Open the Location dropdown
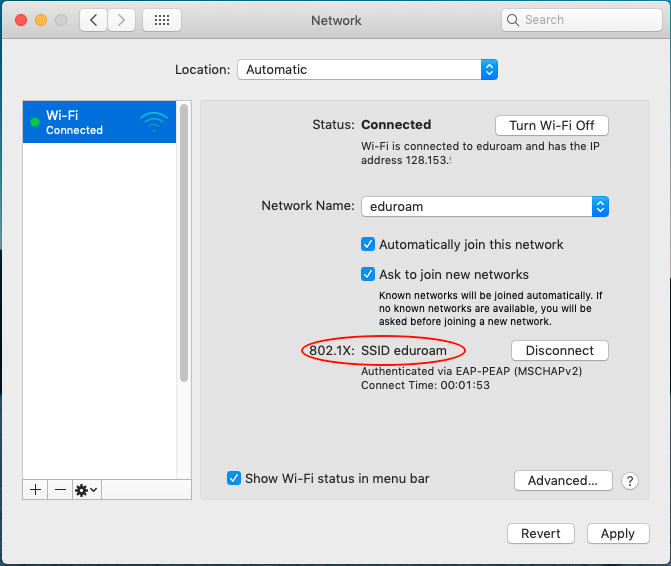Viewport: 671px width, 566px height. pyautogui.click(x=367, y=70)
